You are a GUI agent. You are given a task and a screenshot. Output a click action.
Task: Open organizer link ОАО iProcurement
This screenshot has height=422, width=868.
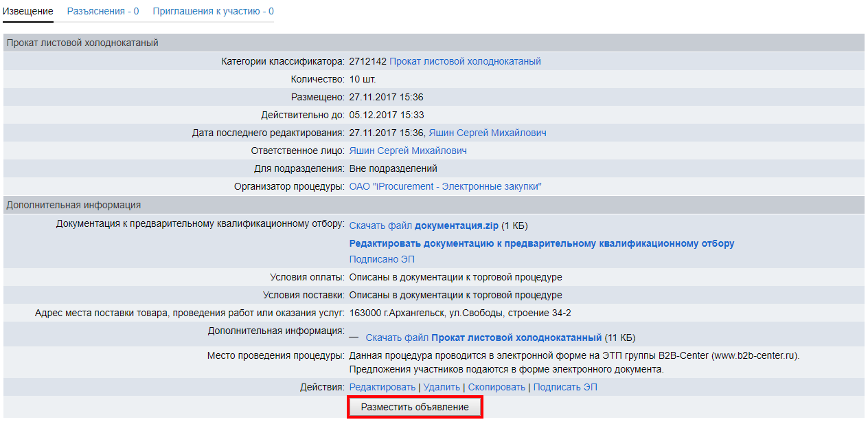[445, 187]
